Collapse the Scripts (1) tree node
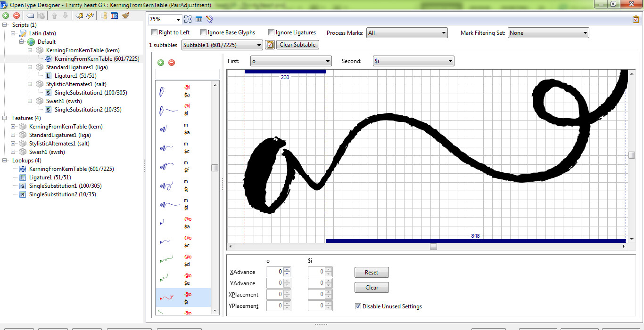This screenshot has width=644, height=330. [x=5, y=25]
